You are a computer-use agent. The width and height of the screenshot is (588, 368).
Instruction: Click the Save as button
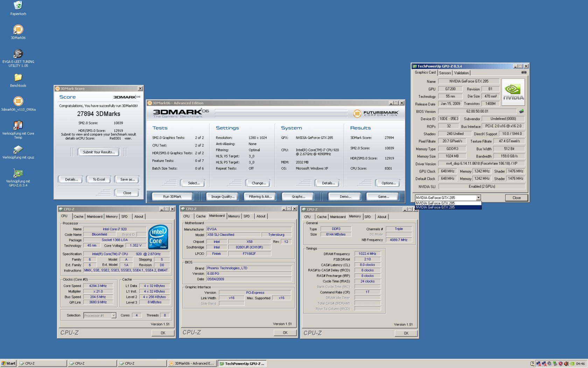click(127, 179)
